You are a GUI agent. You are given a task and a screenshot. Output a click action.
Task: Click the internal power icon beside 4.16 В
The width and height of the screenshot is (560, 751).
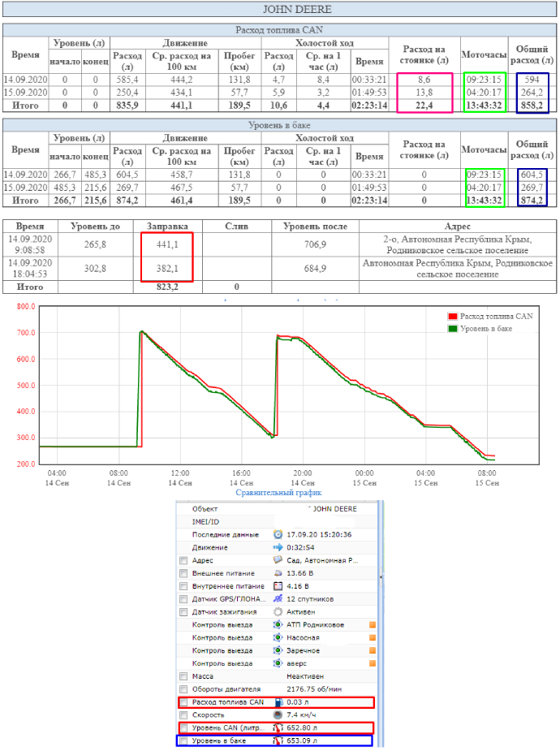click(278, 585)
